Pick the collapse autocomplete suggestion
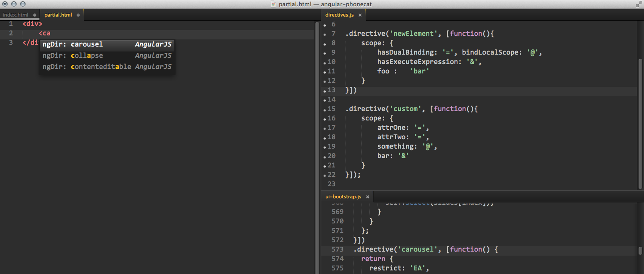Image resolution: width=644 pixels, height=274 pixels. pyautogui.click(x=107, y=56)
